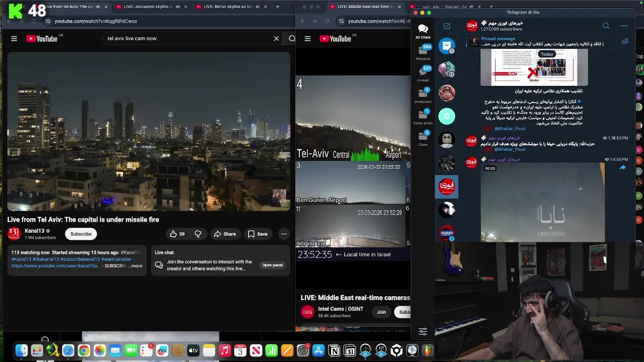Compose a new Telegram message
644x362 pixels.
tap(447, 26)
